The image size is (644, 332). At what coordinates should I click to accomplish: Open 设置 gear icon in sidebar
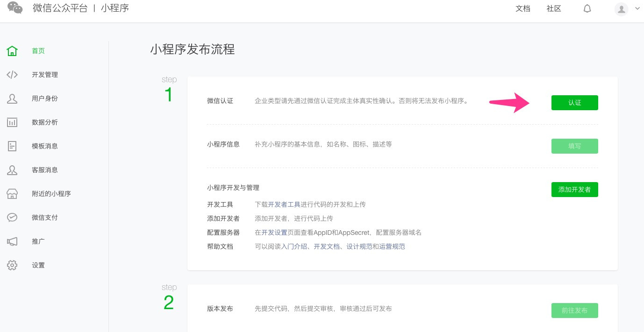pos(12,265)
